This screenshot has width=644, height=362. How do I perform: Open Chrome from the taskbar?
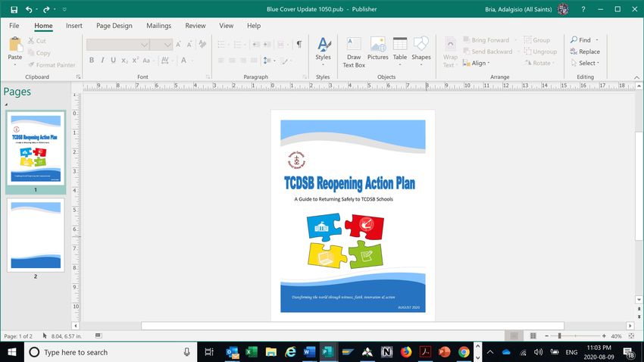tap(464, 351)
